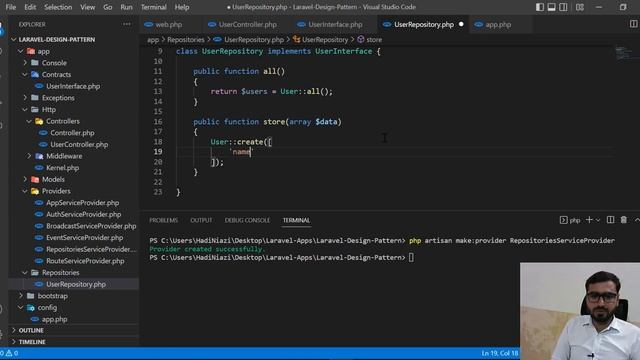
Task: Split the editor right
Action: tap(633, 24)
